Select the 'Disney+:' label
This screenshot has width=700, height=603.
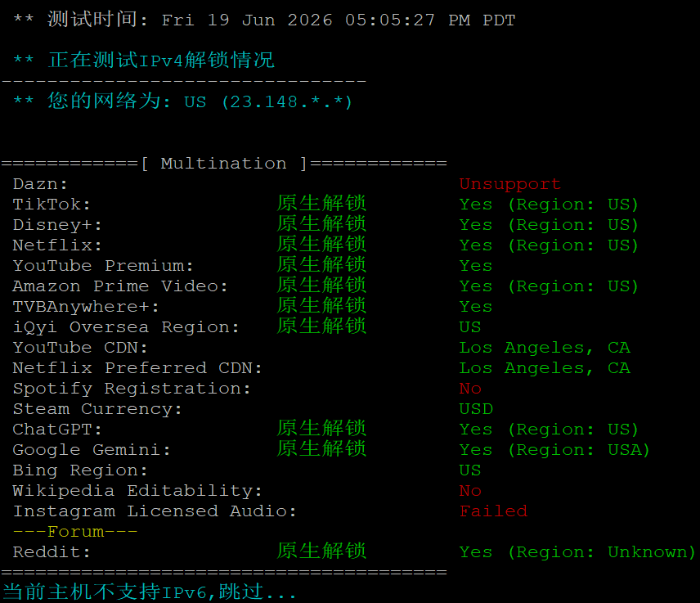57,225
